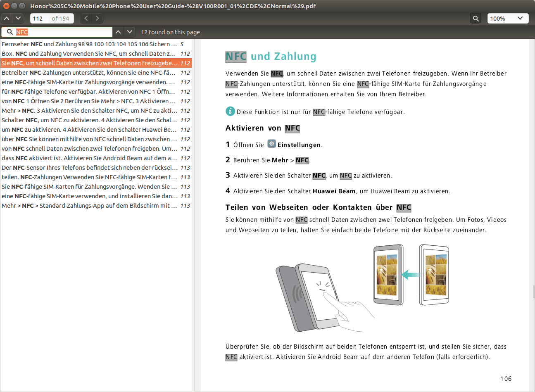Open the 100% zoom level dropdown

coord(508,18)
